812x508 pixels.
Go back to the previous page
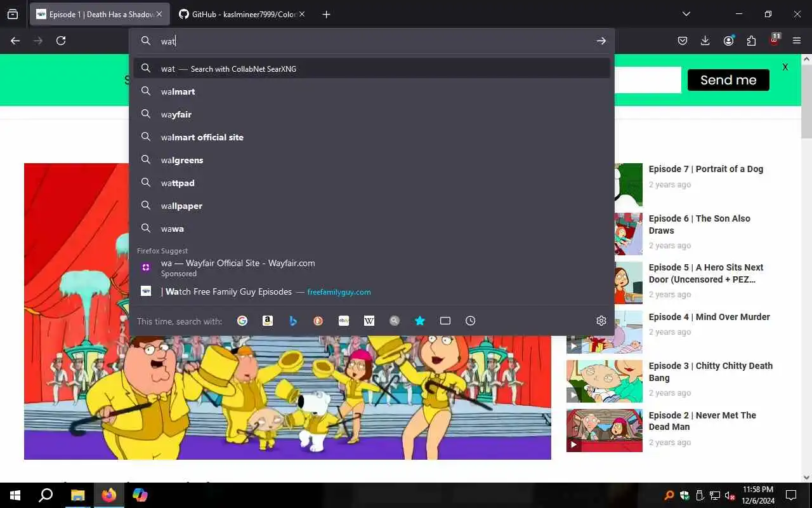15,41
